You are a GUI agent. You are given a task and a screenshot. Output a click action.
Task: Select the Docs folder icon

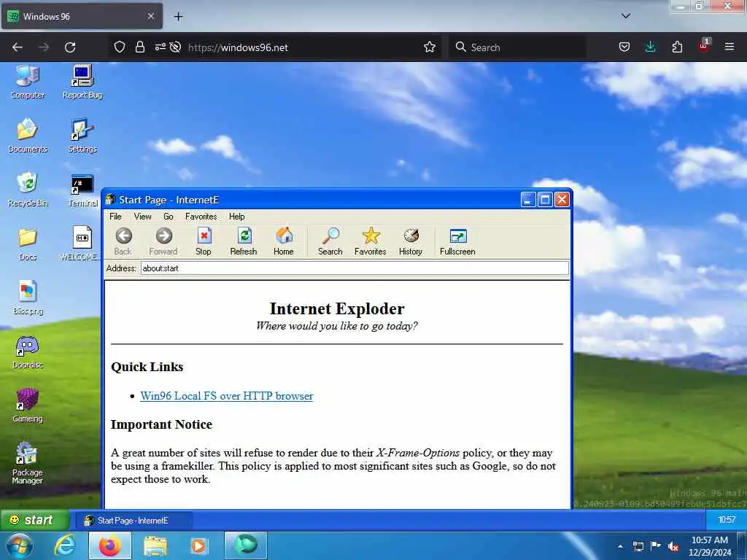click(28, 244)
